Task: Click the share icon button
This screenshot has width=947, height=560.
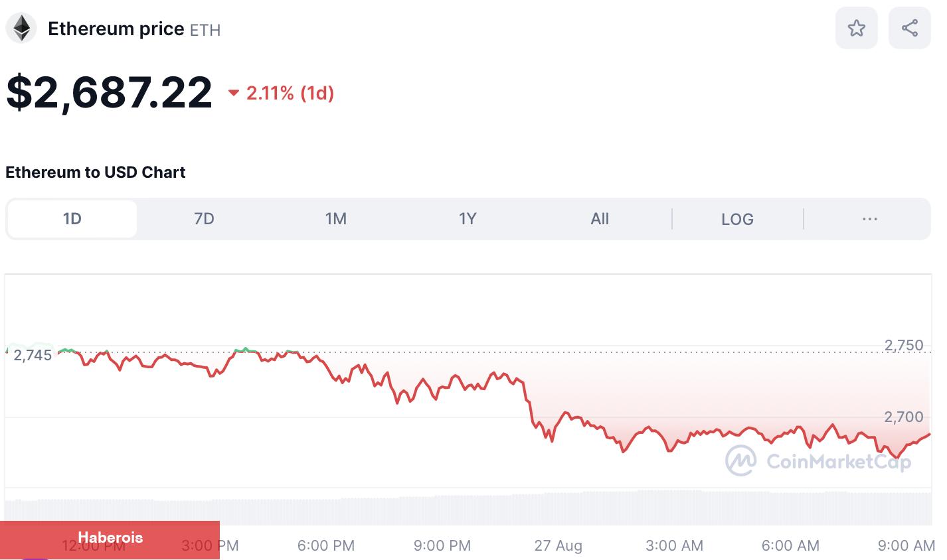Action: tap(909, 28)
